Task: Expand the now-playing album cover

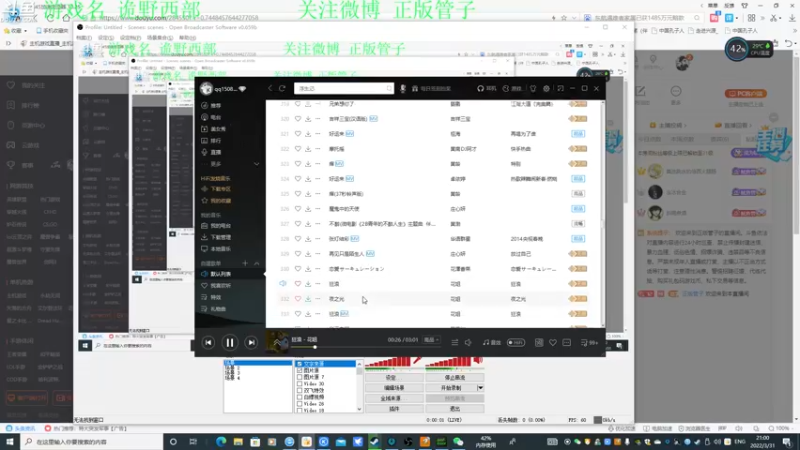Action: click(277, 342)
